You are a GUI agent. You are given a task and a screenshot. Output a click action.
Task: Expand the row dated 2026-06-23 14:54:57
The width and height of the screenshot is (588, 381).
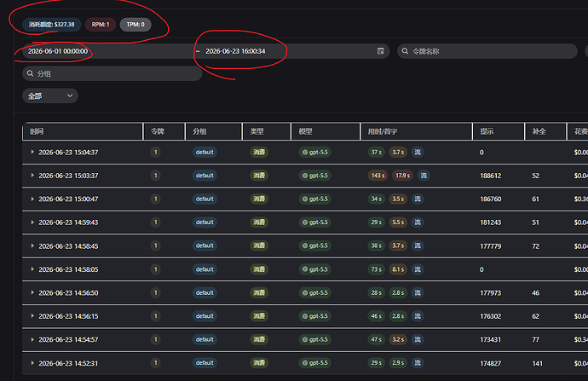click(32, 339)
